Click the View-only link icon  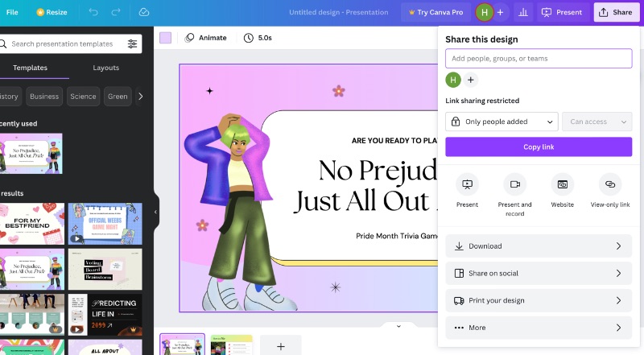[x=610, y=184]
